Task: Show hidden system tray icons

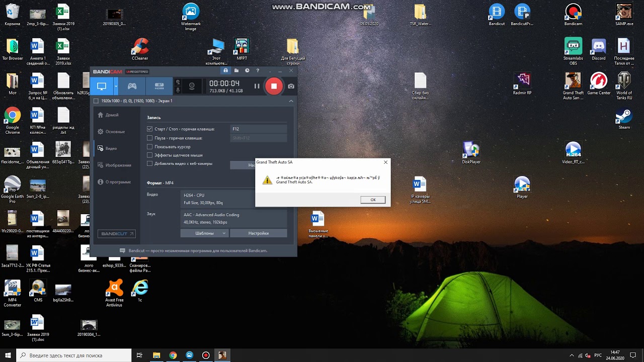Action: point(572,355)
